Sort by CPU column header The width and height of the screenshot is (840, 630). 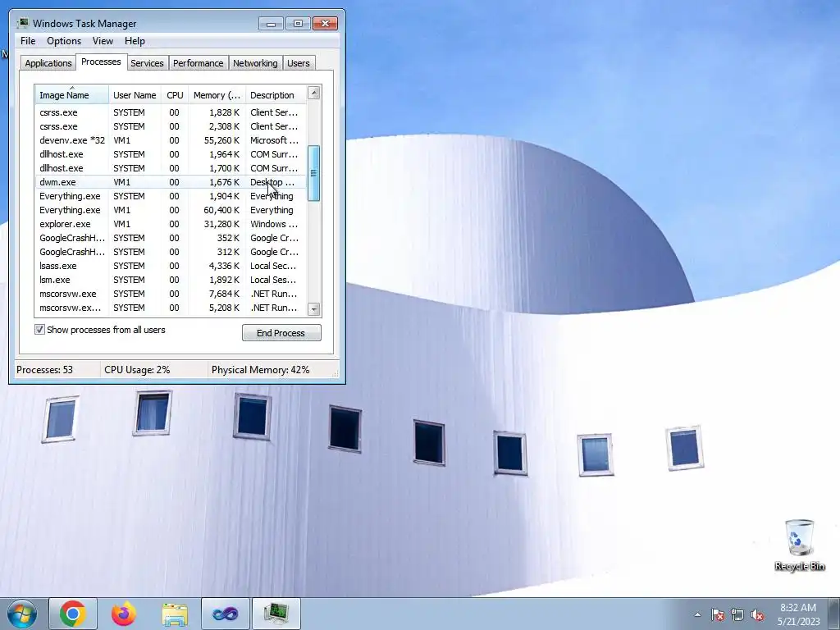pyautogui.click(x=175, y=95)
